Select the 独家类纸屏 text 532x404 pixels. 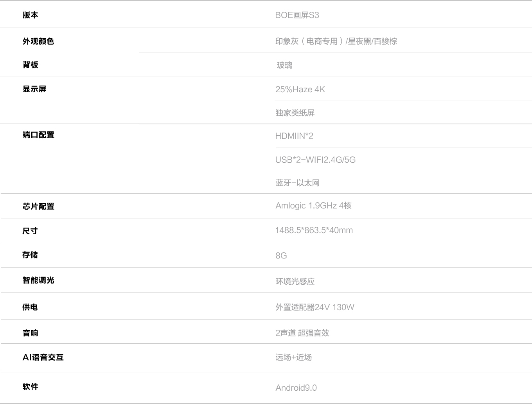point(295,113)
